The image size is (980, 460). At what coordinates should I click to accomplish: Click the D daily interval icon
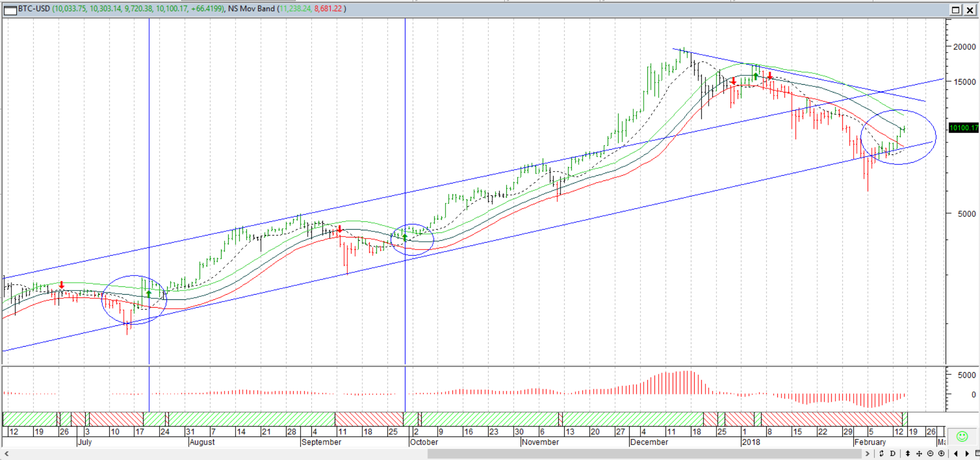pyautogui.click(x=893, y=454)
